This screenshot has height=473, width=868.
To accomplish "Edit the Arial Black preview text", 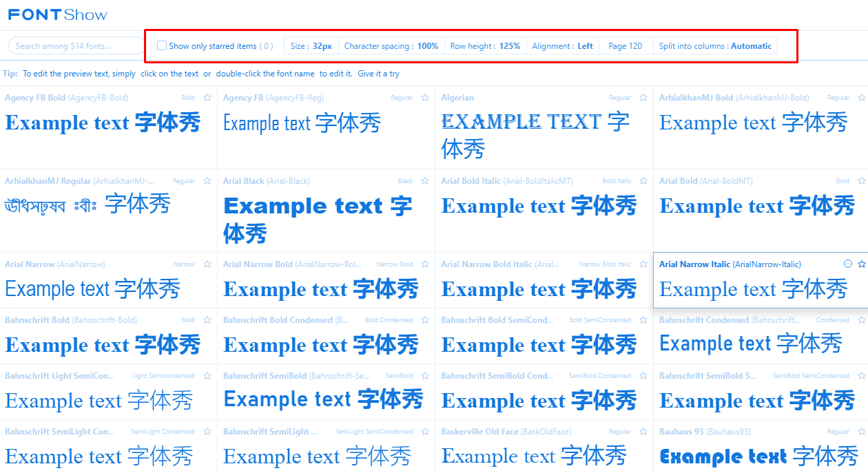I will (x=318, y=220).
